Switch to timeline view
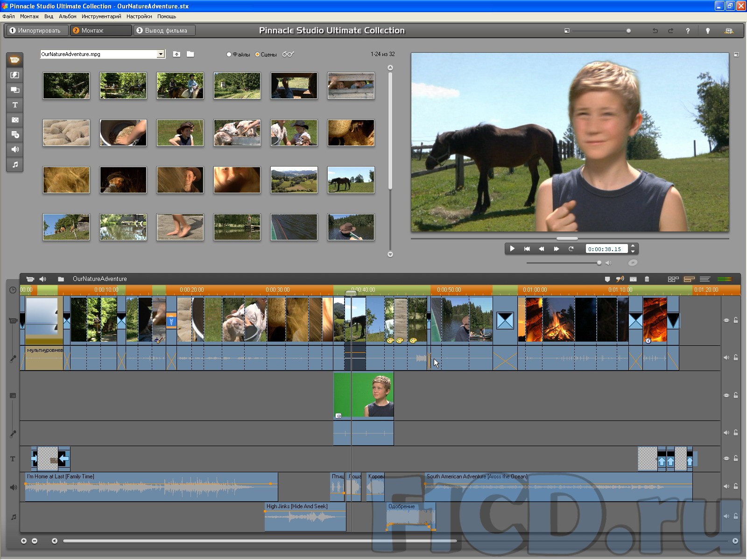 (x=689, y=279)
